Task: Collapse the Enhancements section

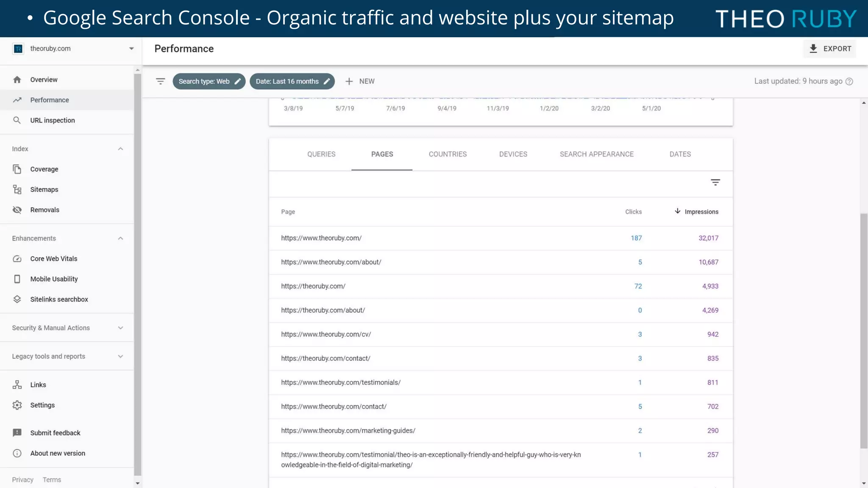Action: pyautogui.click(x=120, y=238)
